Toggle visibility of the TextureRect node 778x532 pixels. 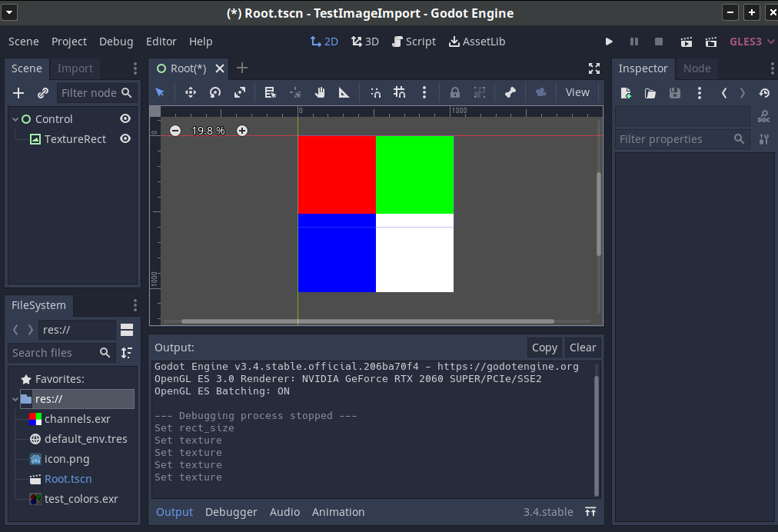pos(126,139)
